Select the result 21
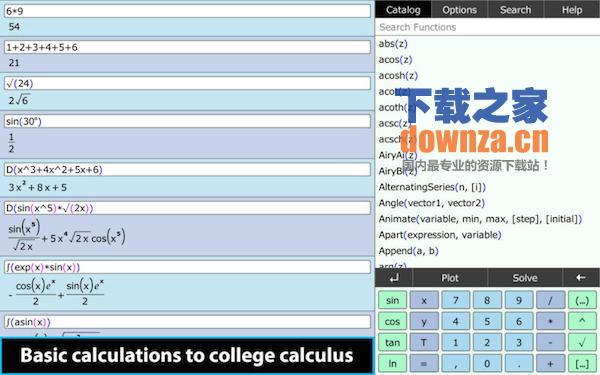This screenshot has height=375, width=600. pyautogui.click(x=14, y=63)
